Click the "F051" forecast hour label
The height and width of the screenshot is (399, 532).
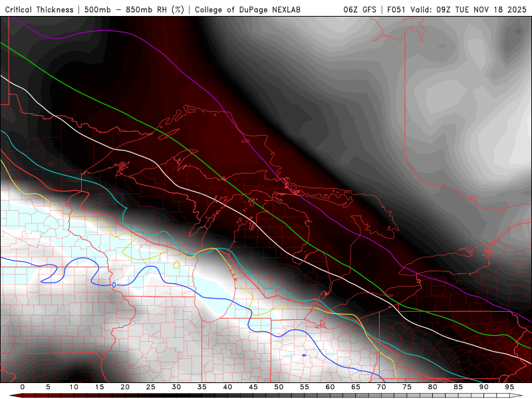(x=396, y=9)
